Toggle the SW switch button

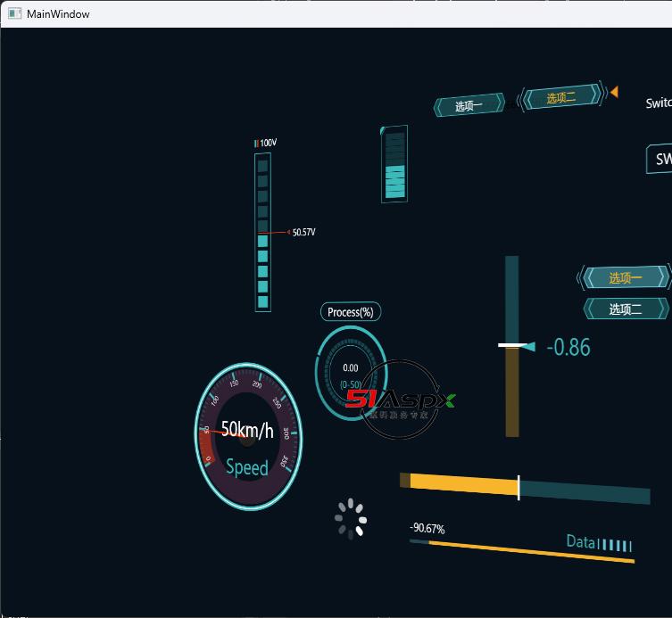pyautogui.click(x=660, y=159)
